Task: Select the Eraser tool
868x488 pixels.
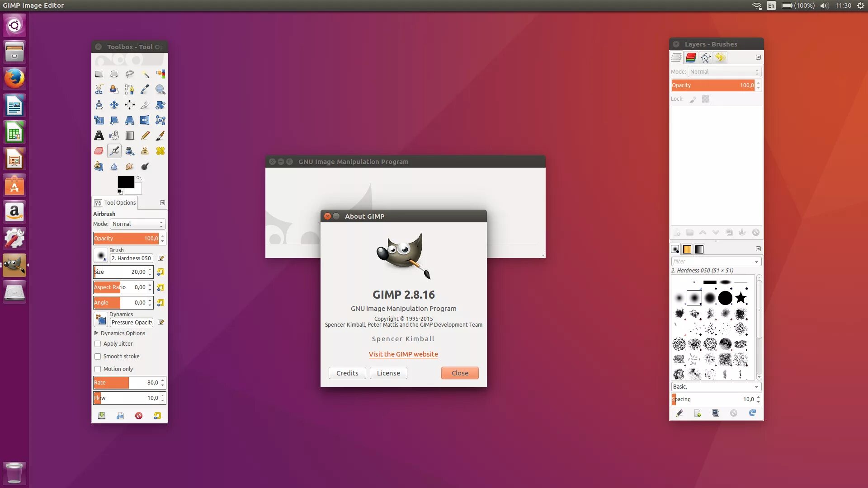Action: coord(99,151)
